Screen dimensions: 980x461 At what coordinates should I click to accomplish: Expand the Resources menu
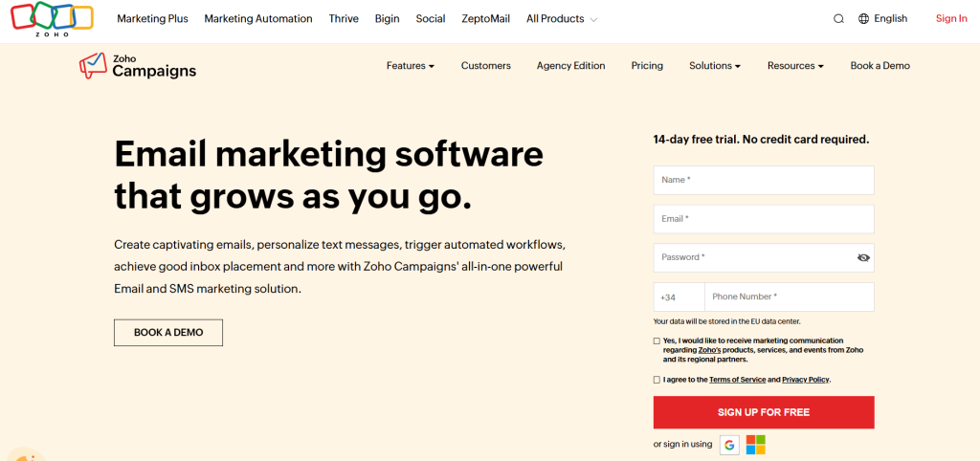[795, 66]
